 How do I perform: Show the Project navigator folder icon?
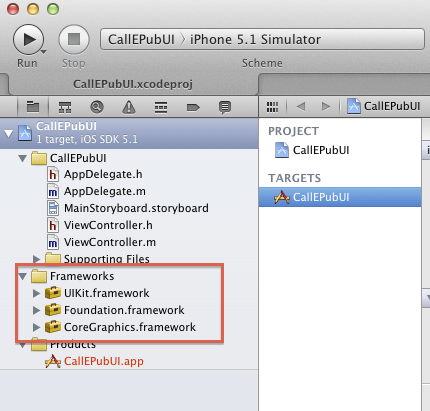coord(33,107)
